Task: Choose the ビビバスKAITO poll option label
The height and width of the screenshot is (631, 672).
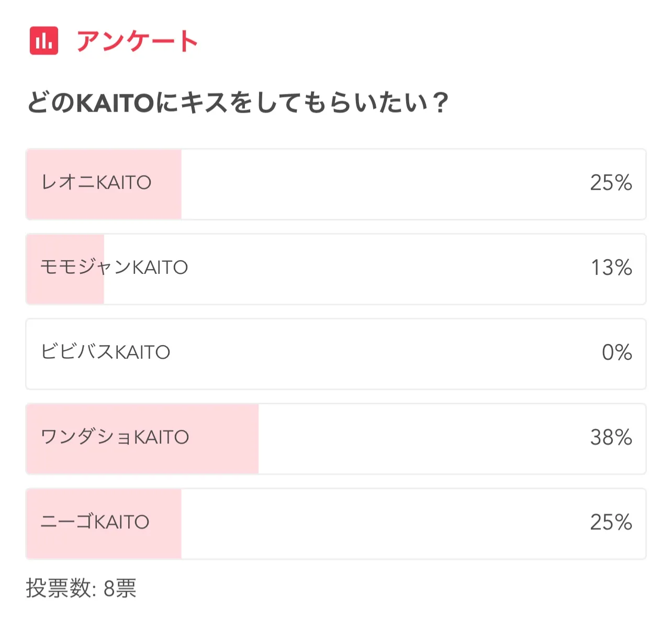Action: pyautogui.click(x=106, y=352)
